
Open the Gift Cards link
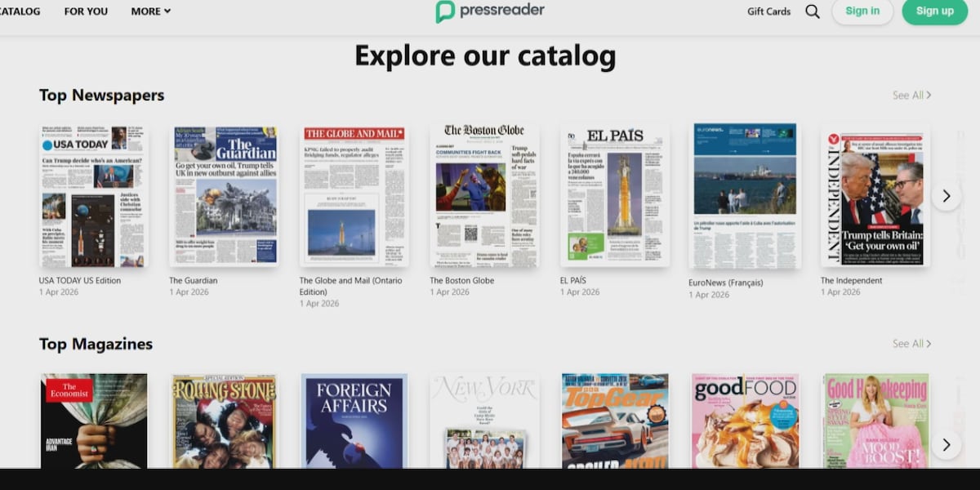click(768, 11)
